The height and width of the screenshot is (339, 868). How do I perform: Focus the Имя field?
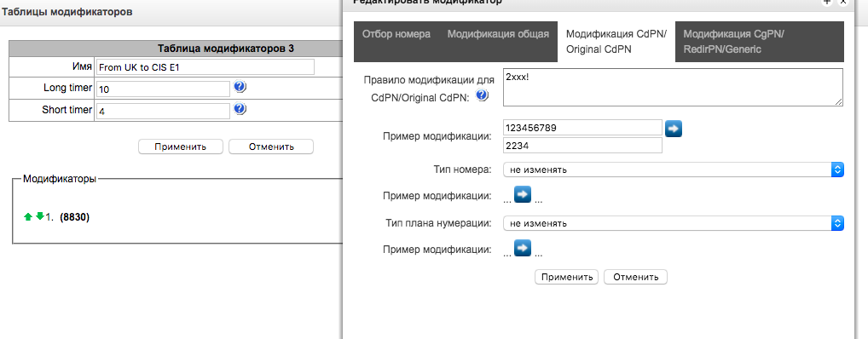pyautogui.click(x=205, y=67)
